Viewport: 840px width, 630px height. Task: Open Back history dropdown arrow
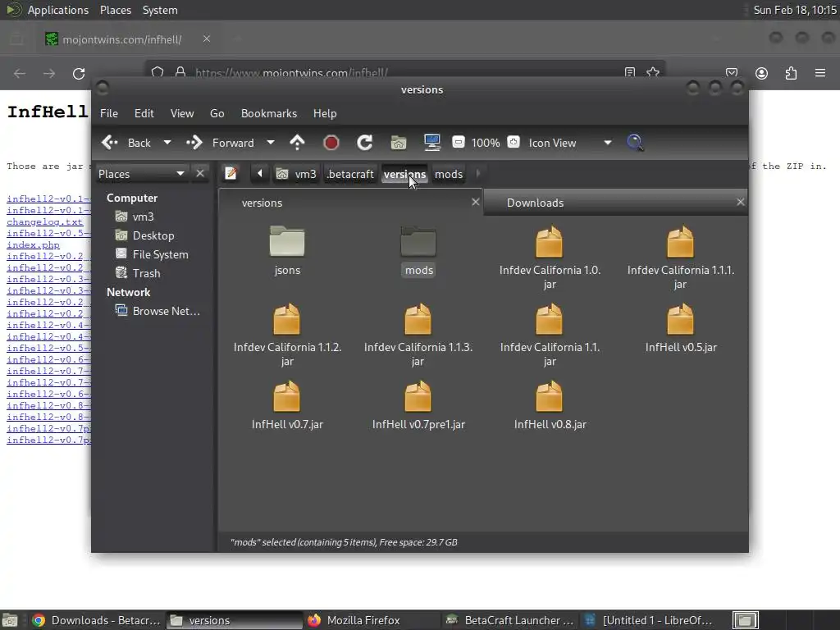(167, 143)
